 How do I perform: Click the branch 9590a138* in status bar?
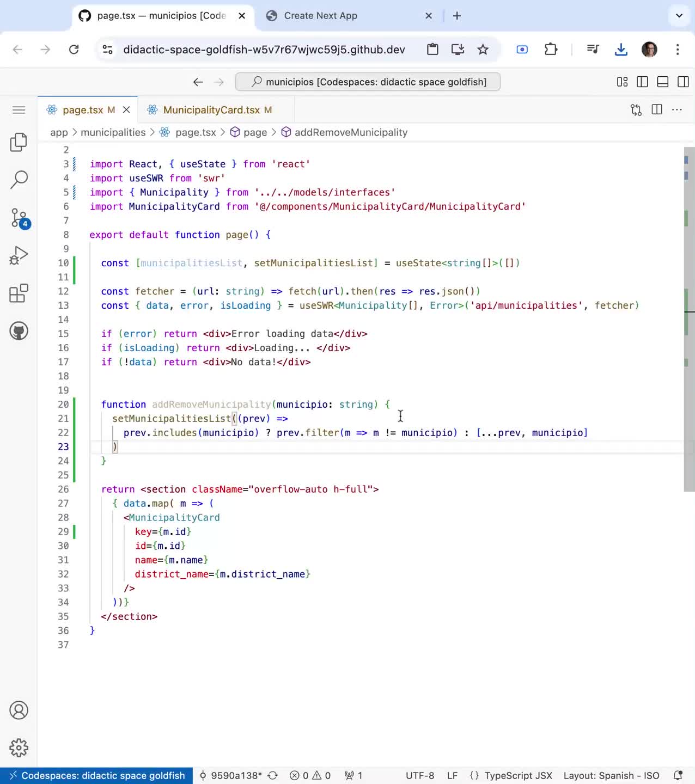(230, 775)
